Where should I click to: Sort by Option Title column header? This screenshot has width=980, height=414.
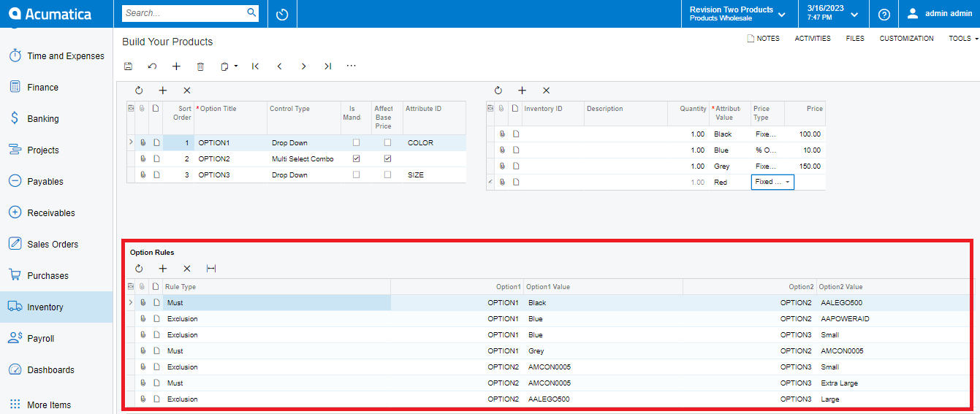(230, 118)
